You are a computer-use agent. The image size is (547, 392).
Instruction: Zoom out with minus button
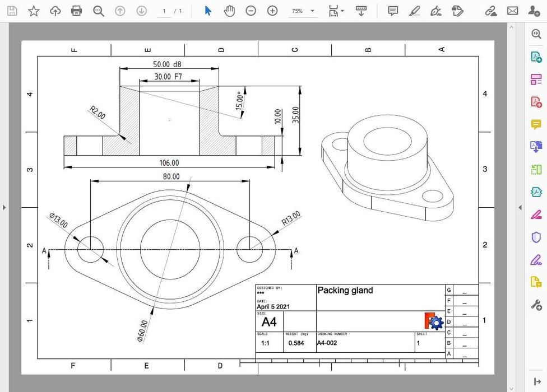click(251, 11)
